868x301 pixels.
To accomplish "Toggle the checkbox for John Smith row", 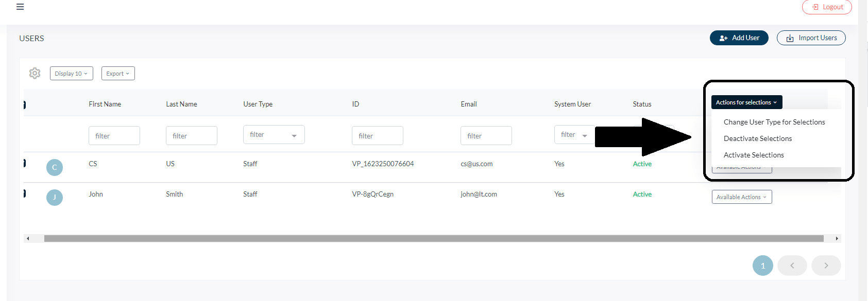I will [x=25, y=194].
